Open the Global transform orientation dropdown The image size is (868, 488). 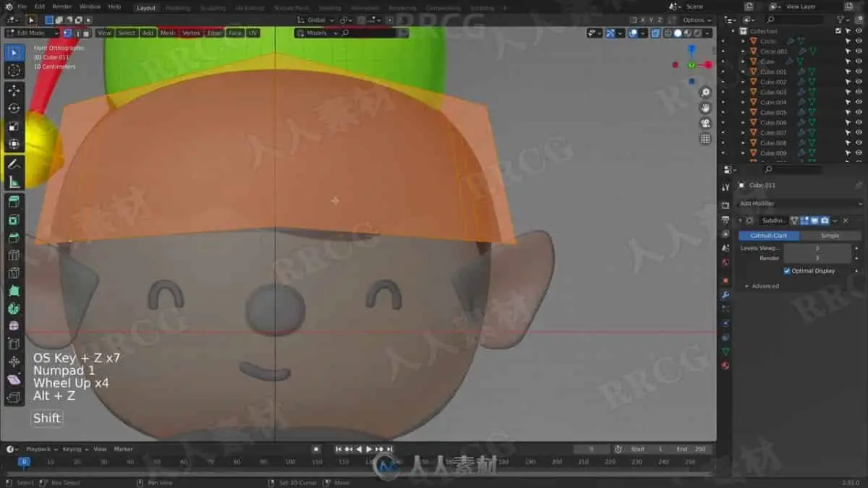pos(316,20)
